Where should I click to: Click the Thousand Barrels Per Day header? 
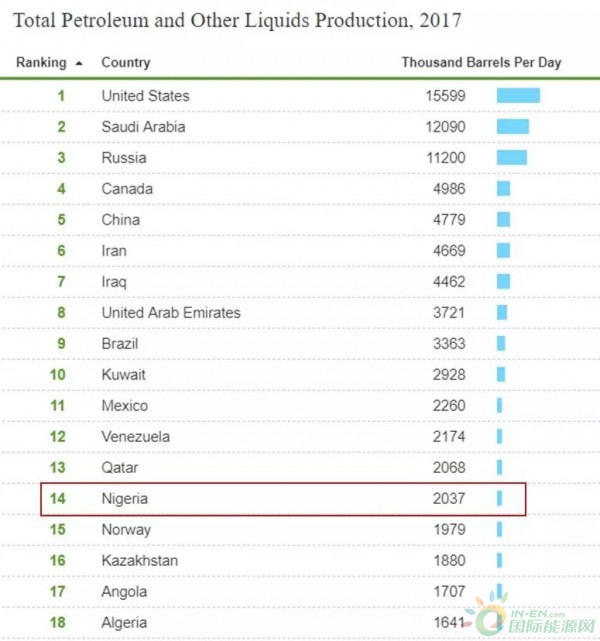click(481, 62)
